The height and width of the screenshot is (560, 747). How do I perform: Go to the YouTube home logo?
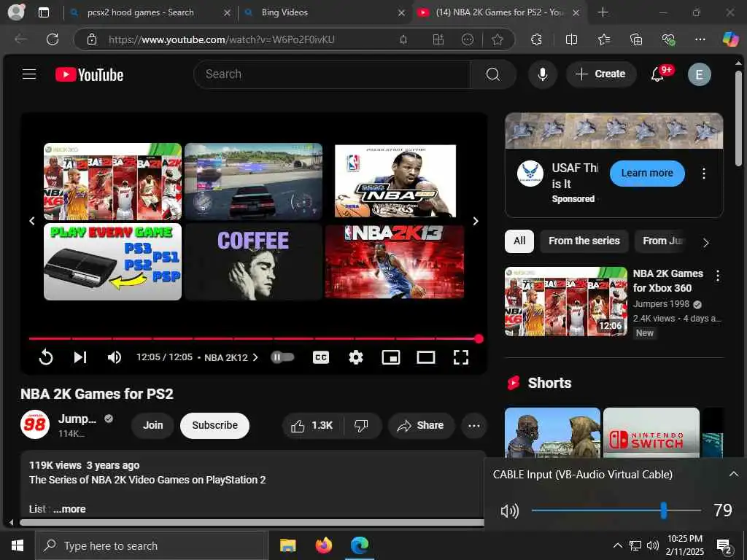[90, 75]
